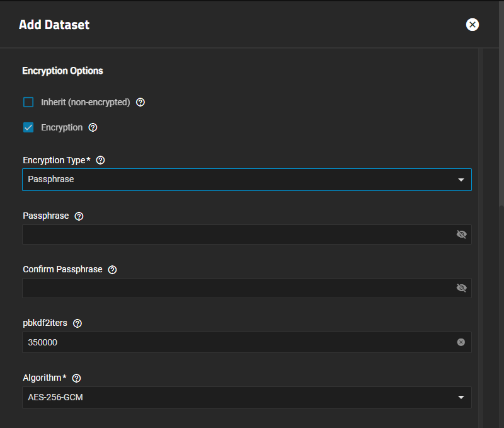Viewport: 504px width, 428px height.
Task: Clear the pbkdf2iters value with X icon
Action: 461,342
